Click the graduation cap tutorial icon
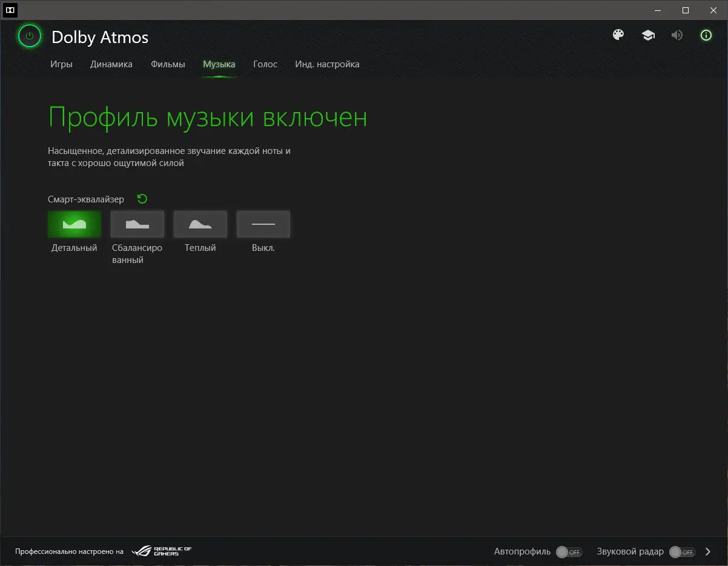728x566 pixels. pos(648,35)
